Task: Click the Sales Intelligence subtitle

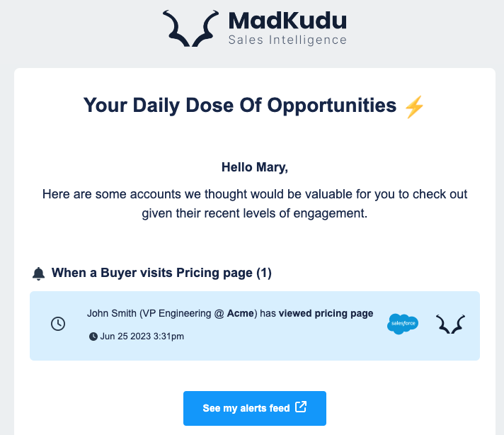Action: coord(287,40)
